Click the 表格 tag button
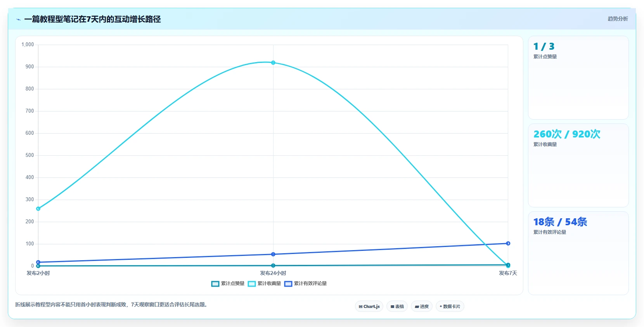The image size is (644, 327). tap(397, 306)
